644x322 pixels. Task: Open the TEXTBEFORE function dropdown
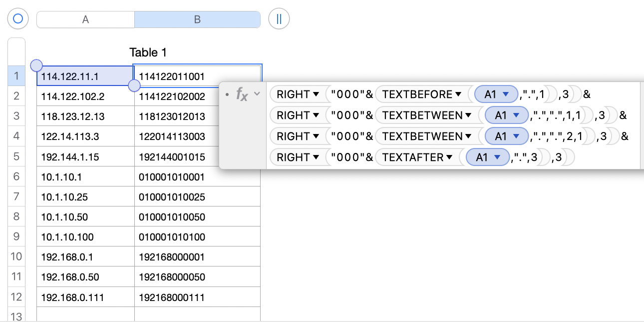tap(420, 94)
